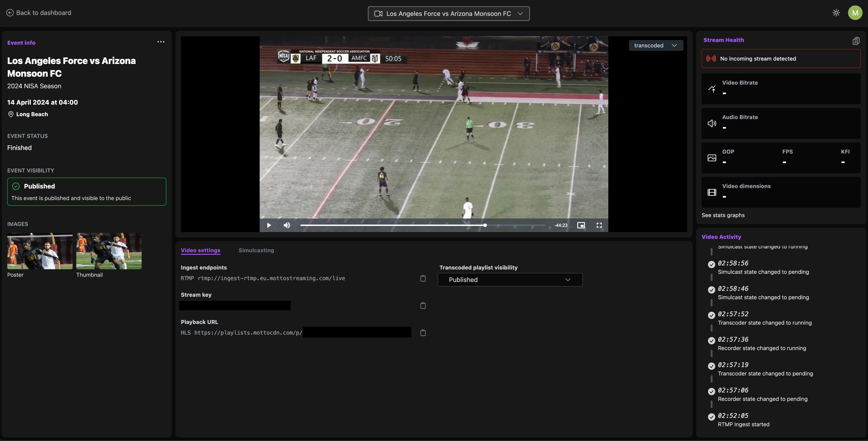The width and height of the screenshot is (868, 441).
Task: Open Event info three-dots menu
Action: click(161, 42)
